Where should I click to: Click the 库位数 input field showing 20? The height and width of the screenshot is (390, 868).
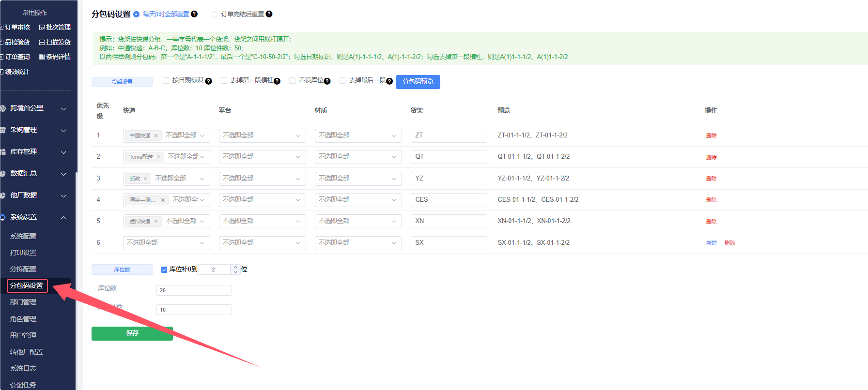(194, 290)
